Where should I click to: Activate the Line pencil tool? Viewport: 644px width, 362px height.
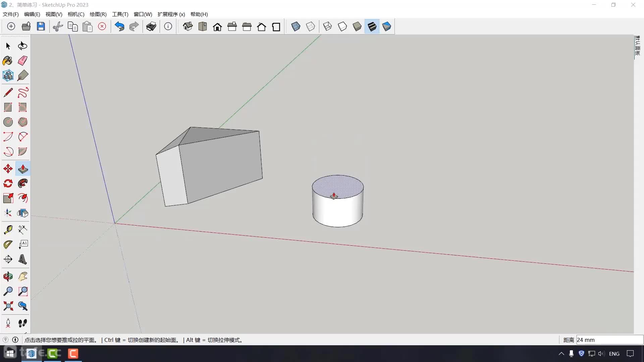[x=8, y=93]
